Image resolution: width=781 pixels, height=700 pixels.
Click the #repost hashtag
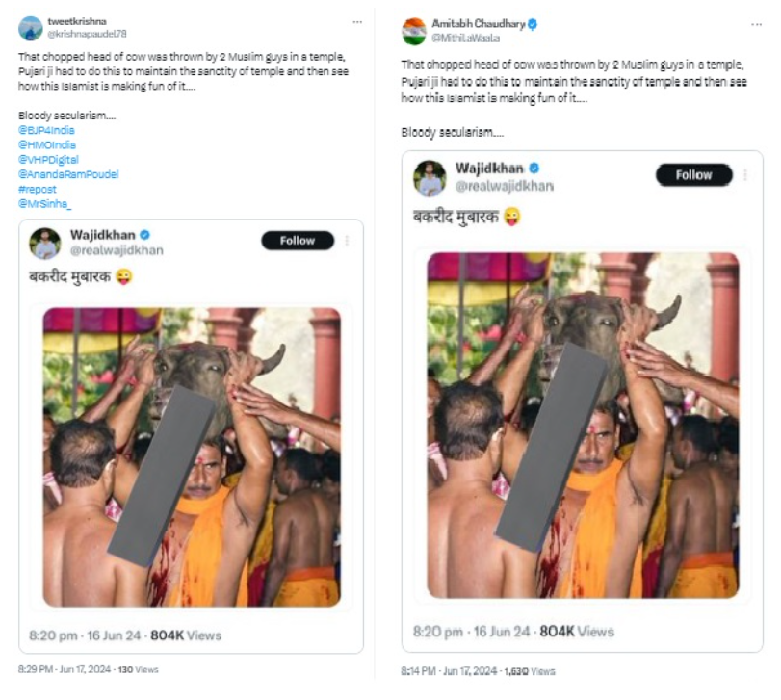(38, 190)
